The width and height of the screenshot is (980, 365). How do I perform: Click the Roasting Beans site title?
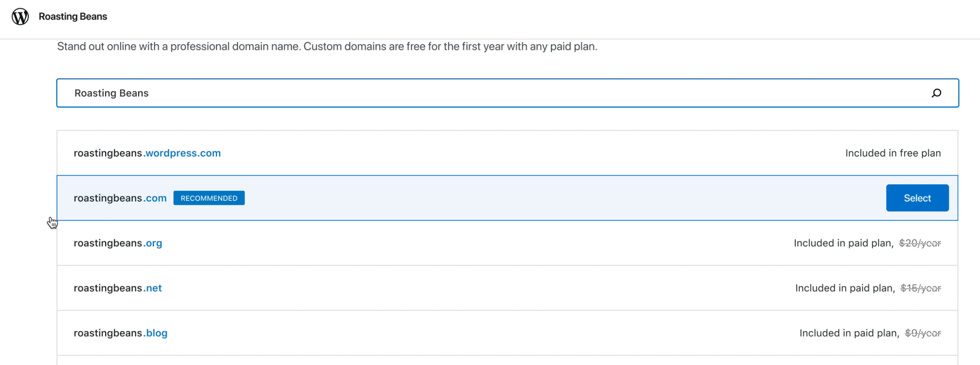[x=73, y=16]
